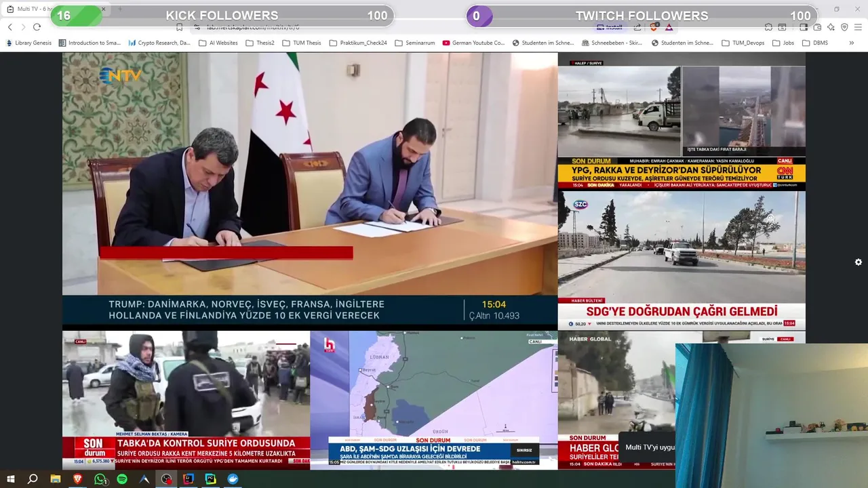Viewport: 868px width, 488px height.
Task: Expand the DBMS bookmark folder
Action: (x=814, y=43)
